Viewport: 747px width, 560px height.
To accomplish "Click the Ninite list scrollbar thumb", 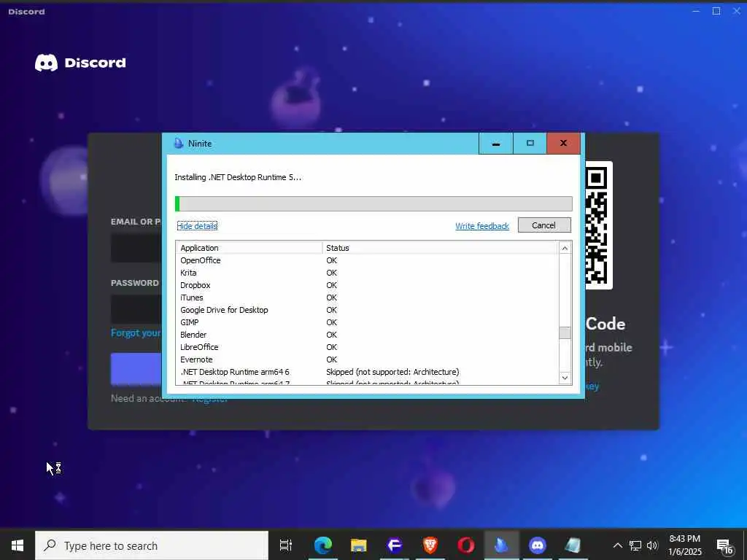I will 565,332.
